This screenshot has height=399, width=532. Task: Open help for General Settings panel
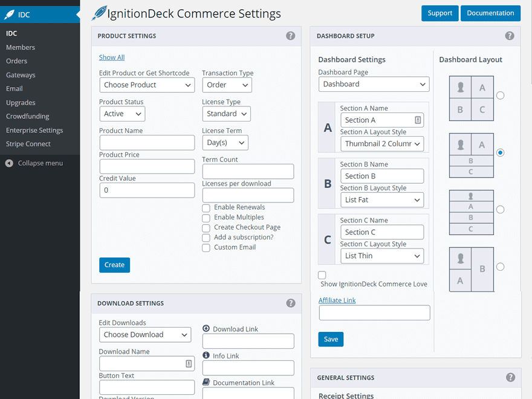510,377
